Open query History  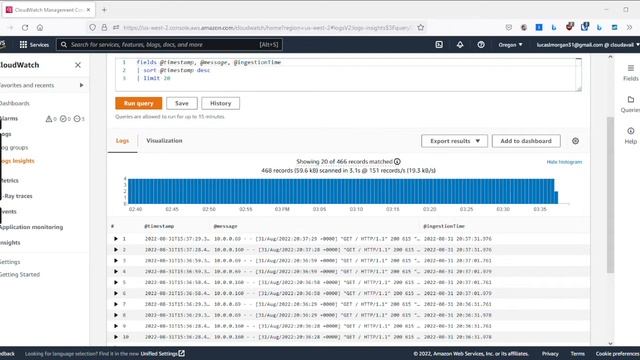pyautogui.click(x=220, y=103)
